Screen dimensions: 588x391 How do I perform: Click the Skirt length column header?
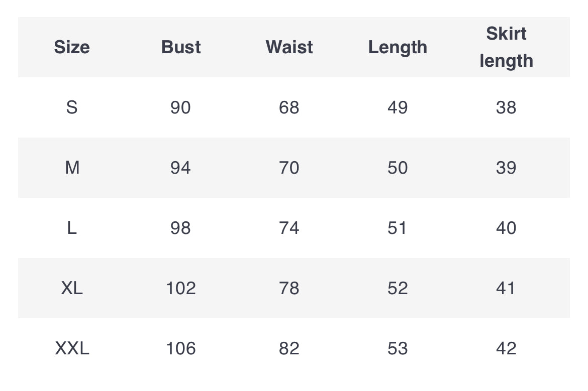pyautogui.click(x=506, y=47)
